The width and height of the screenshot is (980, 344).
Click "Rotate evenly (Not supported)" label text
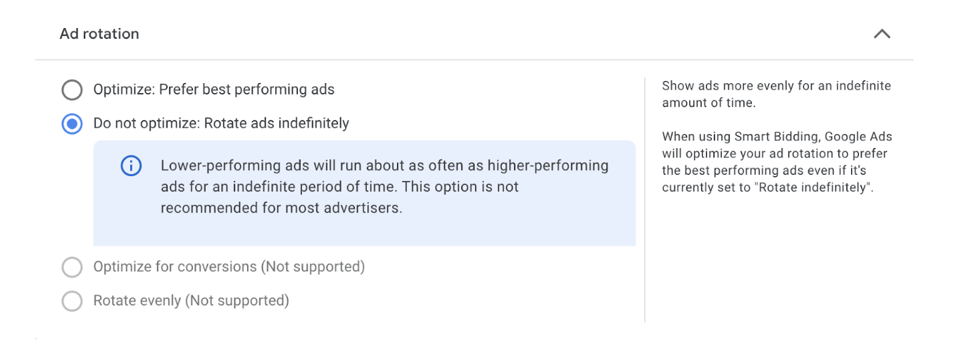(x=191, y=301)
